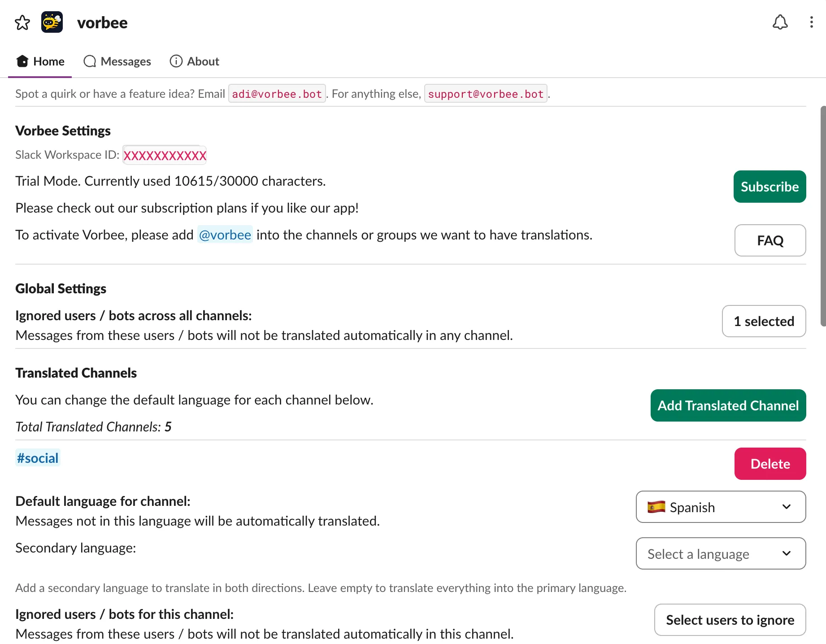Click the vertical scrollbar thumb
This screenshot has height=644, width=826.
[823, 216]
